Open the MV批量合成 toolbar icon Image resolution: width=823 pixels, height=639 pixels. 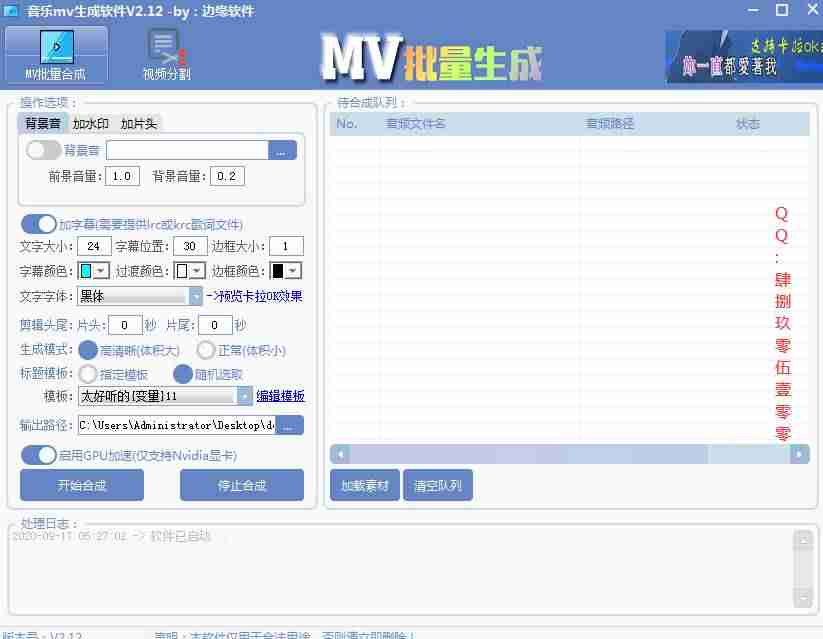tap(56, 55)
